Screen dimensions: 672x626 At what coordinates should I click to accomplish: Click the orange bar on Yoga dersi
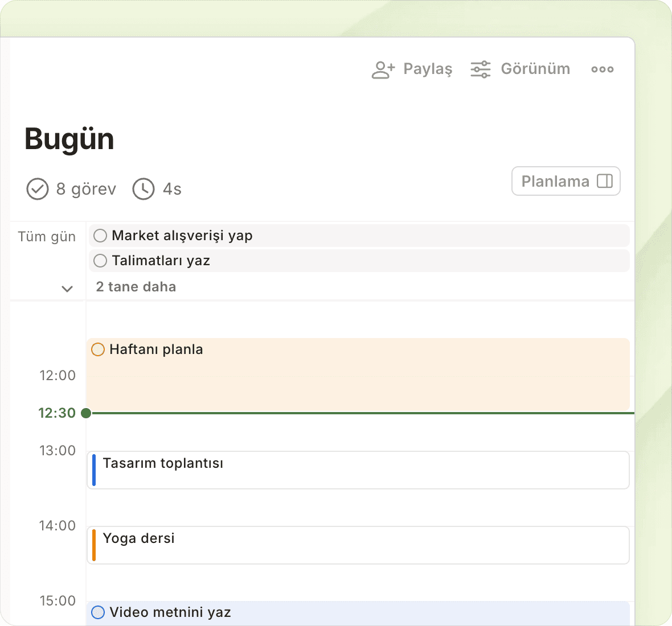94,545
